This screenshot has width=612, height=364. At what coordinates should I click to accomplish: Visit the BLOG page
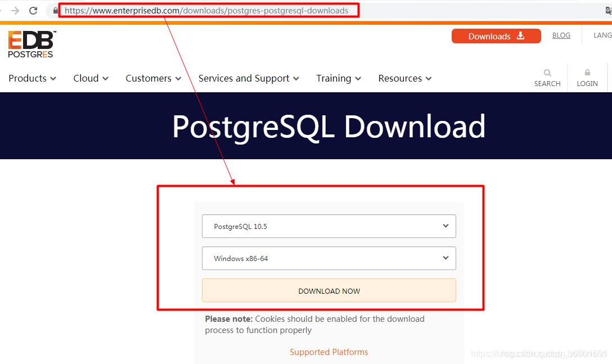561,35
